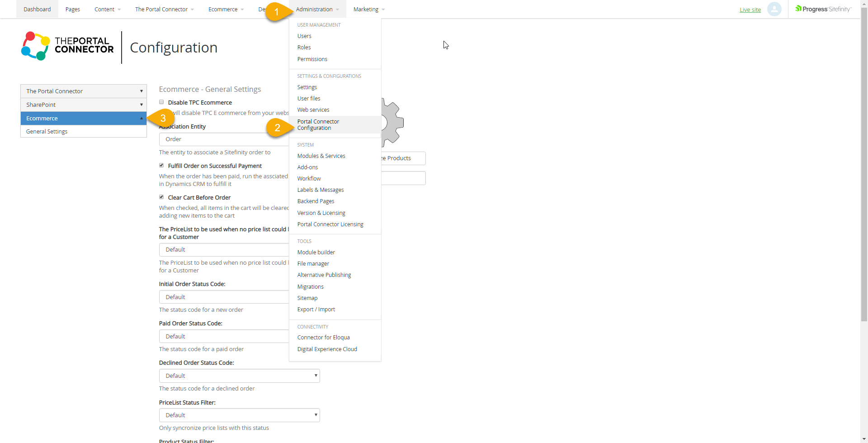Select Migrations menu entry
Viewport: 868px width, 443px height.
(311, 287)
